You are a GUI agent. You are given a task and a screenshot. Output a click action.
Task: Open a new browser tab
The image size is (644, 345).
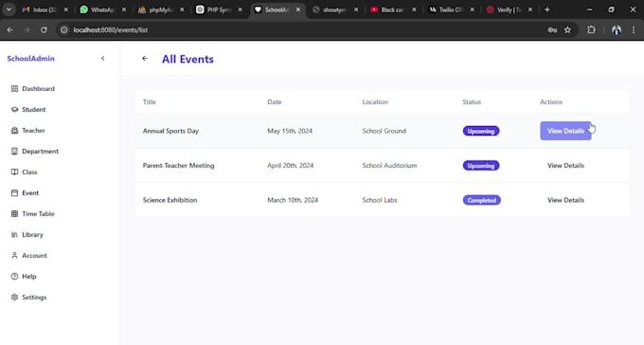[x=547, y=9]
